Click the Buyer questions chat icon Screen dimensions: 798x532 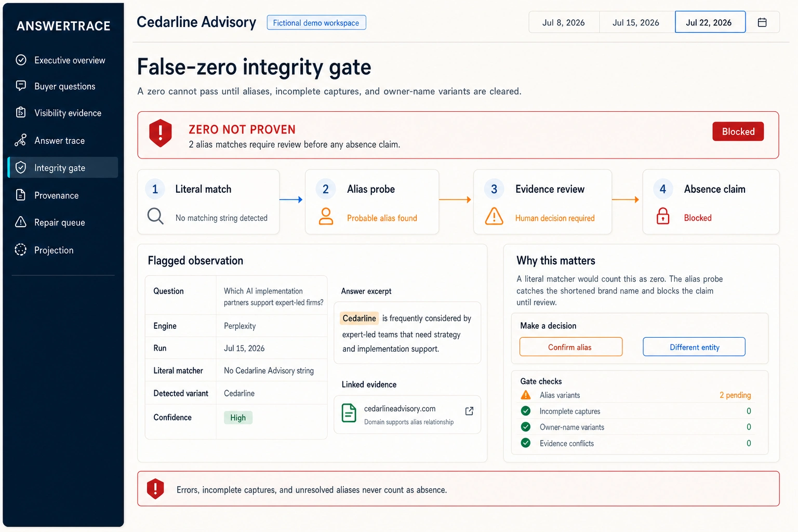coord(21,86)
